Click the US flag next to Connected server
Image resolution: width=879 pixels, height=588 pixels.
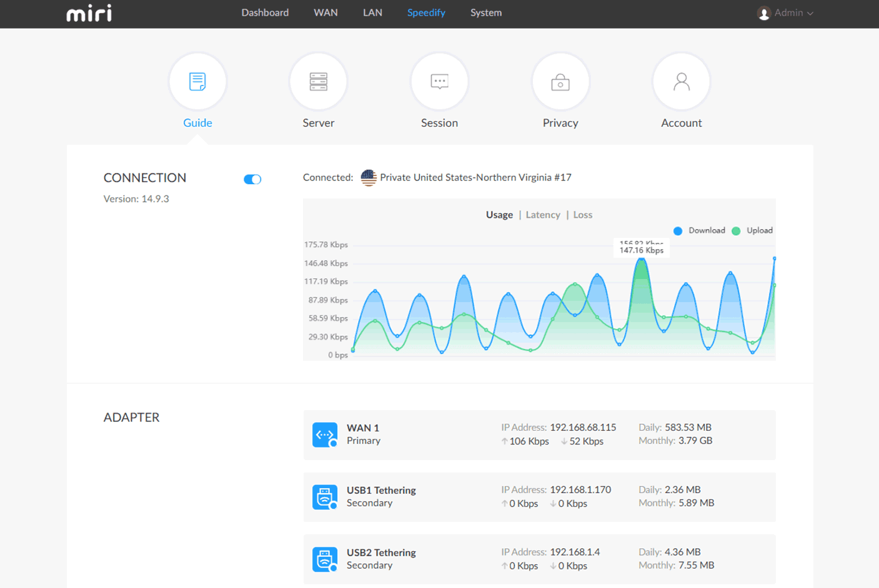coord(368,177)
